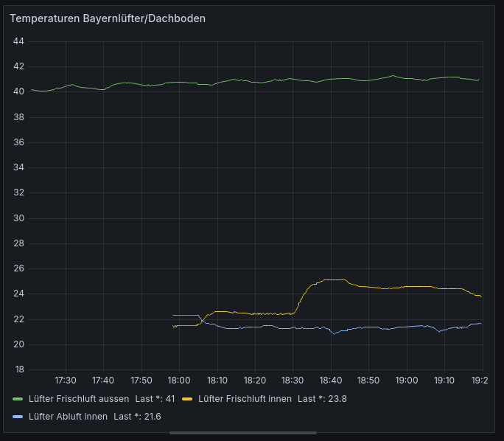The image size is (504, 441).
Task: Click the horizontal scrollbar below the panel
Action: [243, 433]
